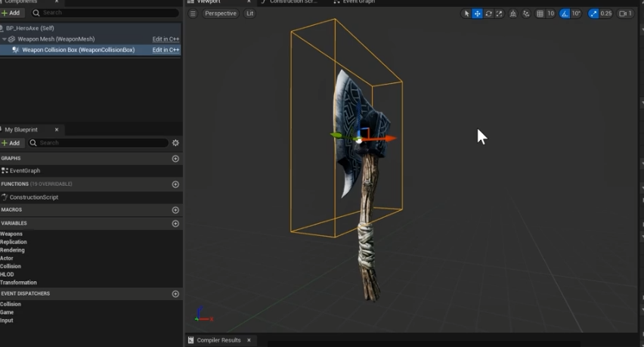Viewport: 644px width, 347px height.
Task: Add a new graph plus icon
Action: [175, 159]
